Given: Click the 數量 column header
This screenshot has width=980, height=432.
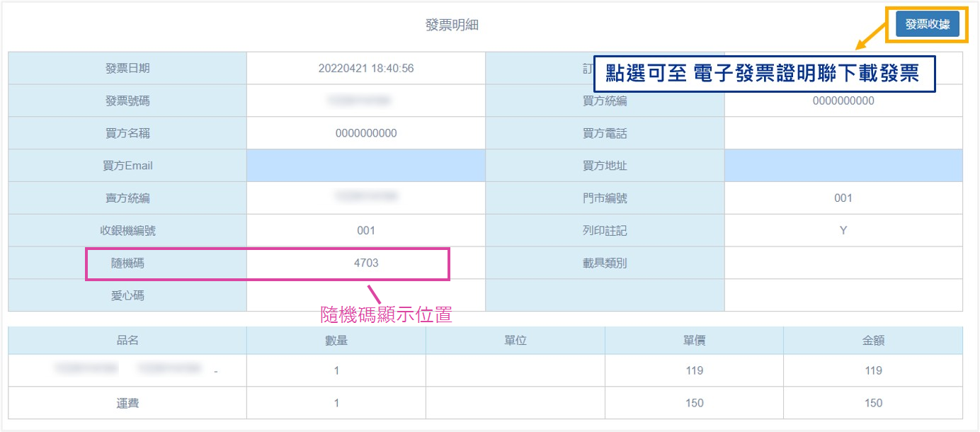Looking at the screenshot, I should 336,340.
